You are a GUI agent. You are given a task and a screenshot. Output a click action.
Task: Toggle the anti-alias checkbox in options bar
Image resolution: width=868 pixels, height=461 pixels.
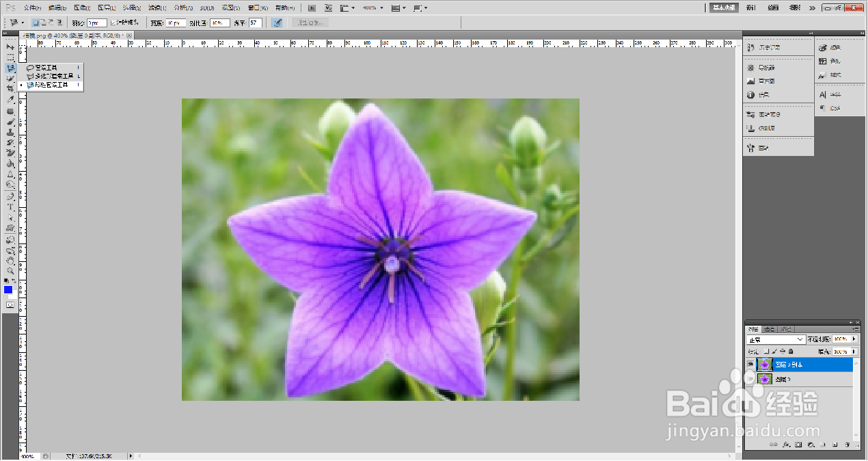[x=113, y=23]
